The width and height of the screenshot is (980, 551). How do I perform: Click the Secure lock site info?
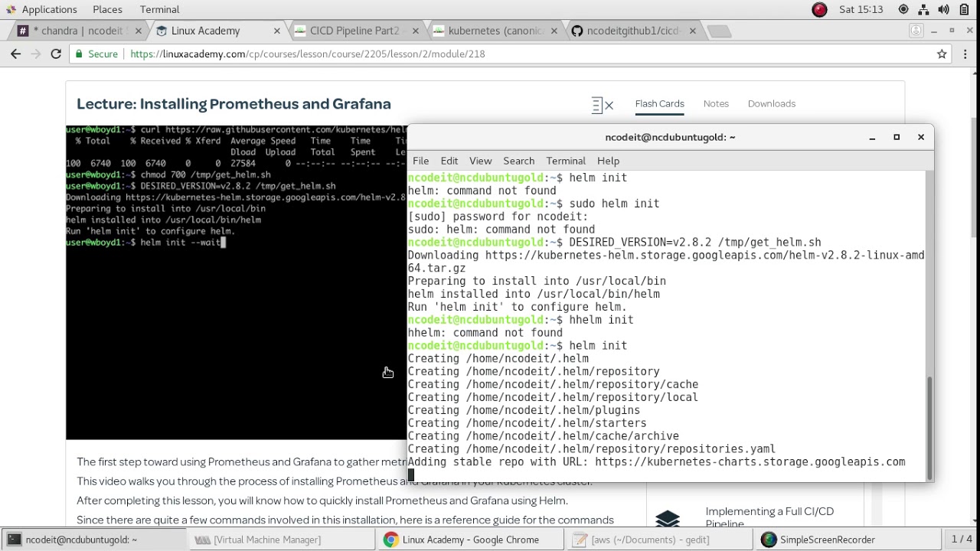click(96, 54)
